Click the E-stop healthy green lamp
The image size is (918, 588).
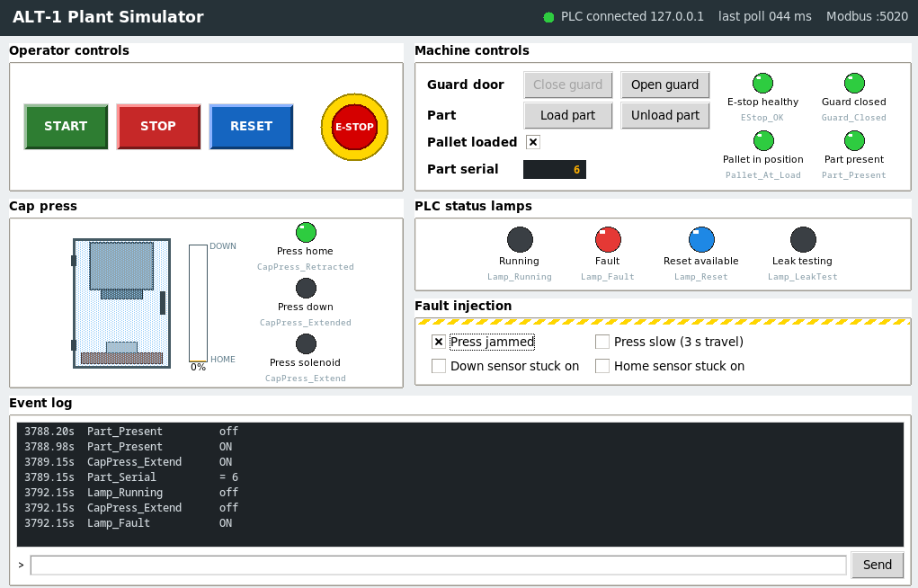[762, 83]
